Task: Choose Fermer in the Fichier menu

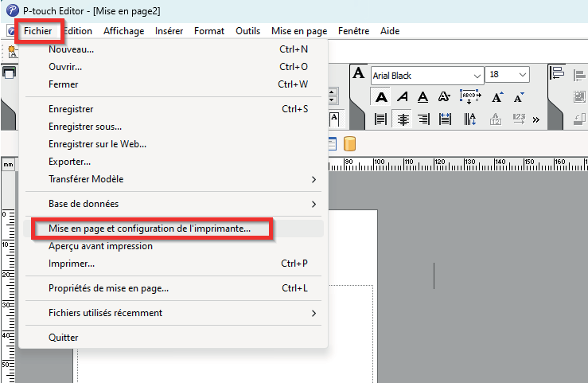Action: pos(173,84)
